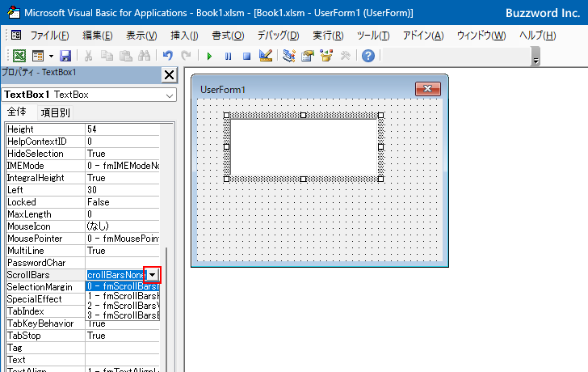Select the SelectionMargin property name
Viewport: 588px width, 372px height.
[40, 287]
